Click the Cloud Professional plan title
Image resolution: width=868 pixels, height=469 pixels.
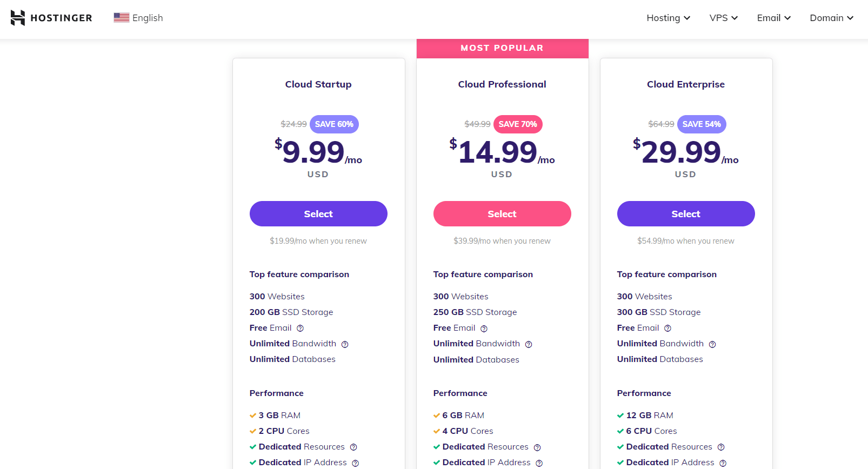click(x=502, y=84)
